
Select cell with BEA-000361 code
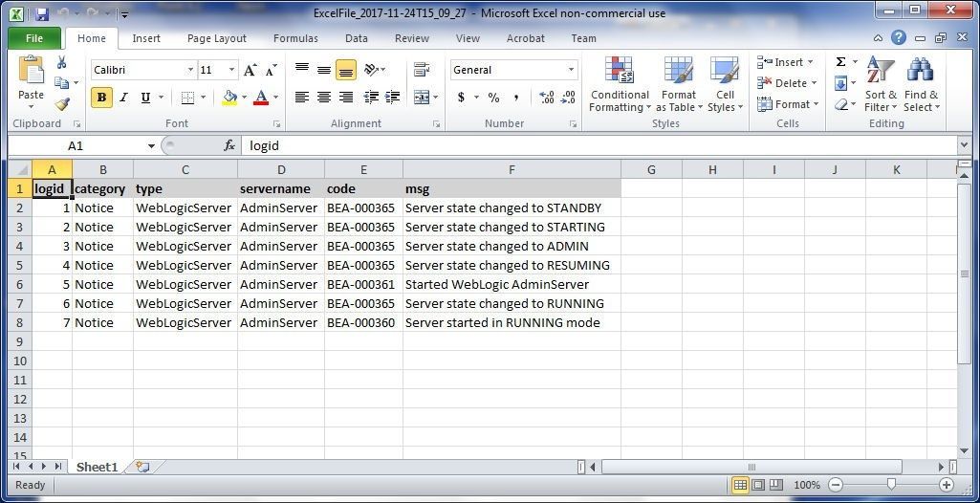point(363,284)
